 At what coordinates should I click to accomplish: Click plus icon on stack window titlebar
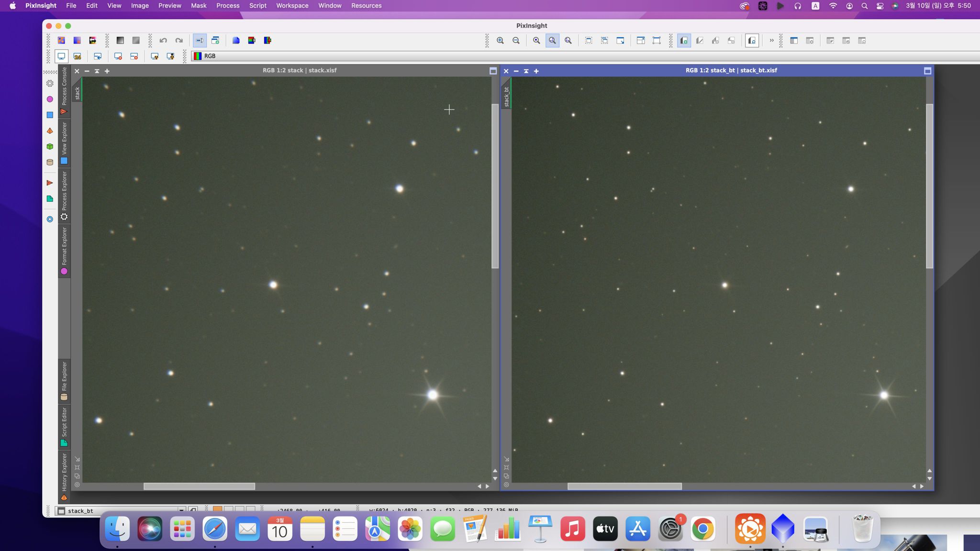pyautogui.click(x=107, y=71)
